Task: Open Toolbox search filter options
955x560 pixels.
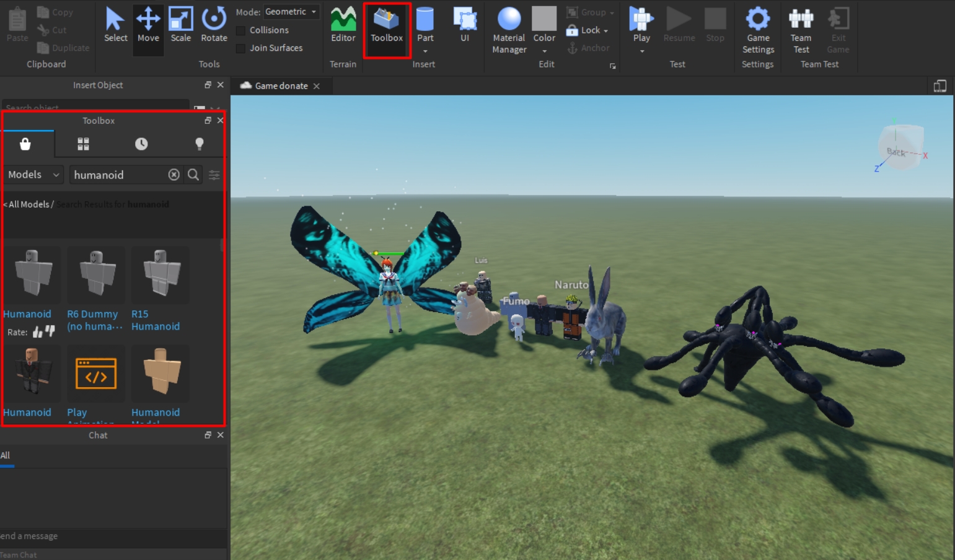Action: point(214,175)
